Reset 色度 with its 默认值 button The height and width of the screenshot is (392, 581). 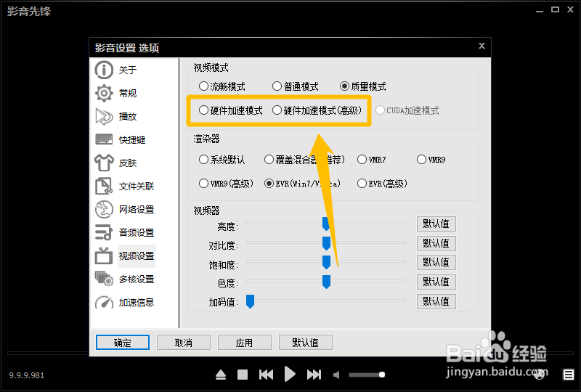(436, 282)
